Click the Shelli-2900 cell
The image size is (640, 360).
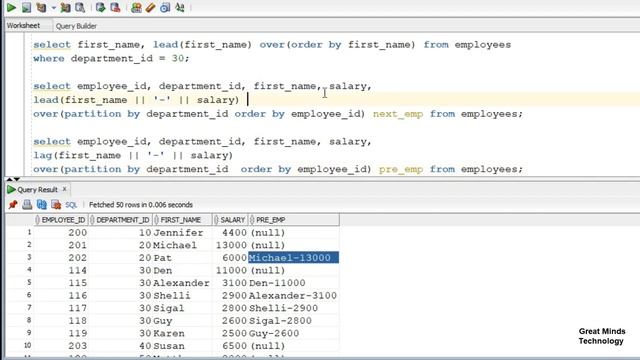[x=293, y=308]
